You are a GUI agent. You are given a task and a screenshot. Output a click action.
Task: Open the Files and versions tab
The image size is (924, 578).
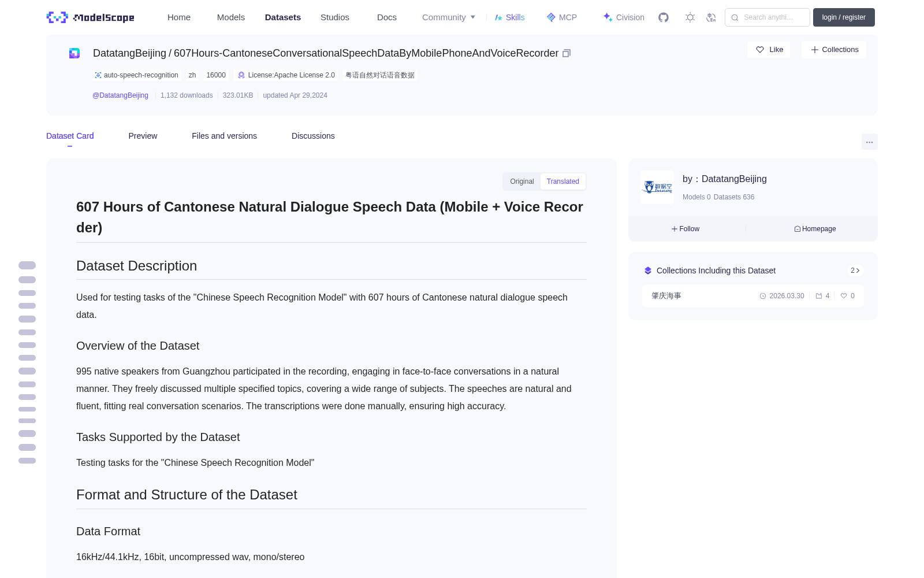coord(224,136)
